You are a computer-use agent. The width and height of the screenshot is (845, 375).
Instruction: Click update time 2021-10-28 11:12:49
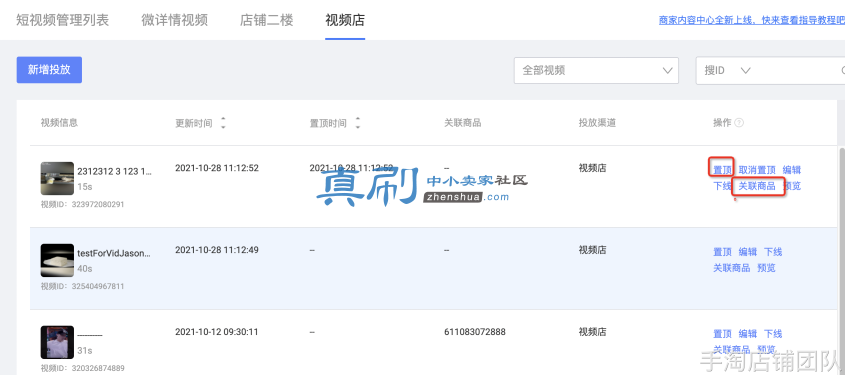217,250
